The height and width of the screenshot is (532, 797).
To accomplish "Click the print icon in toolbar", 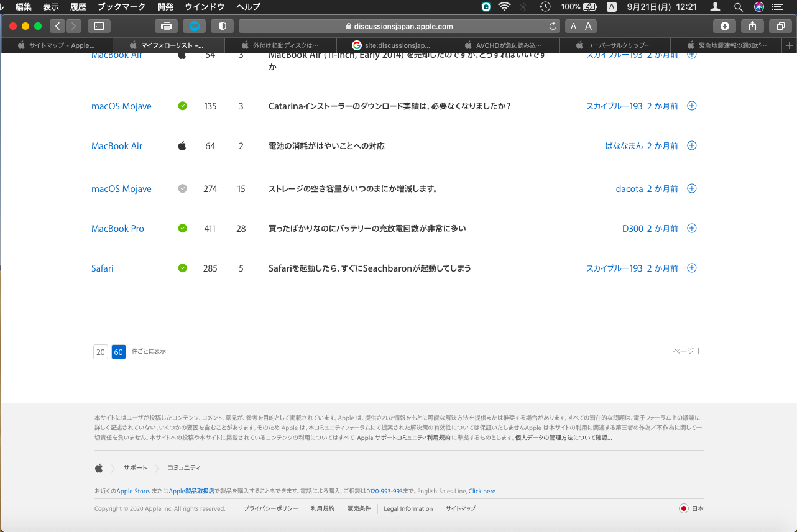I will [x=166, y=26].
